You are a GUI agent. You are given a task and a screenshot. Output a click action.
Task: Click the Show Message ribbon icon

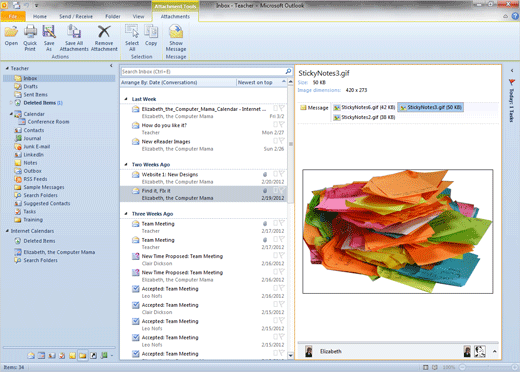tap(176, 38)
